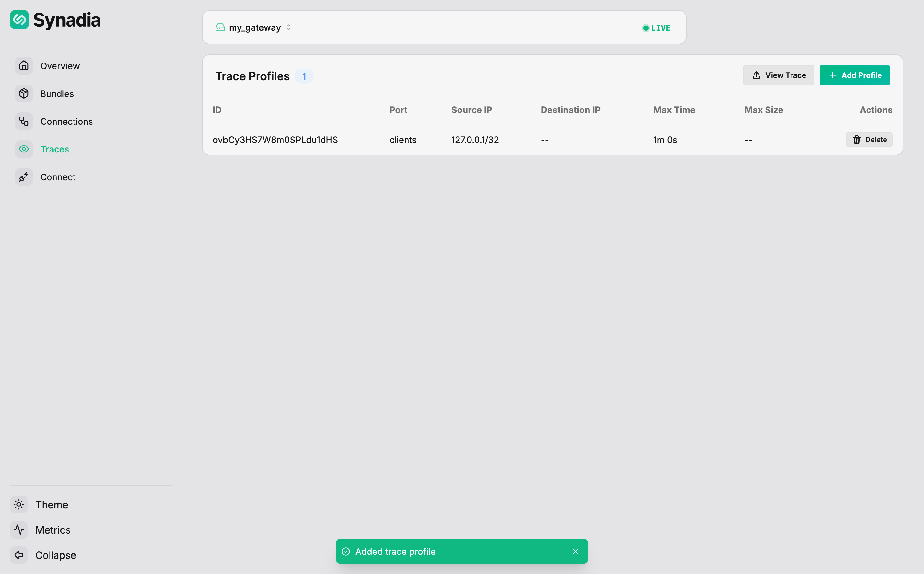Click the Max Size column header
This screenshot has height=574, width=924.
click(x=764, y=110)
